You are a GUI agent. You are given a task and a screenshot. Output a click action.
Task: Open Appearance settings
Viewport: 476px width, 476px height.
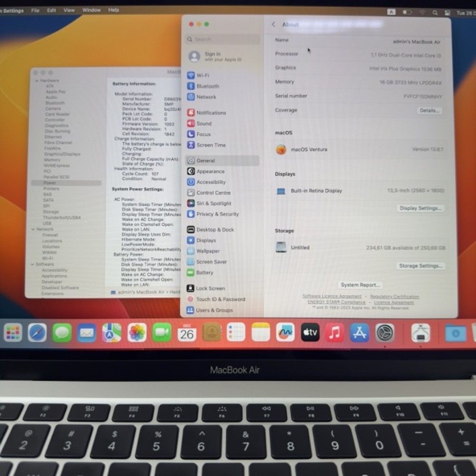[206, 171]
